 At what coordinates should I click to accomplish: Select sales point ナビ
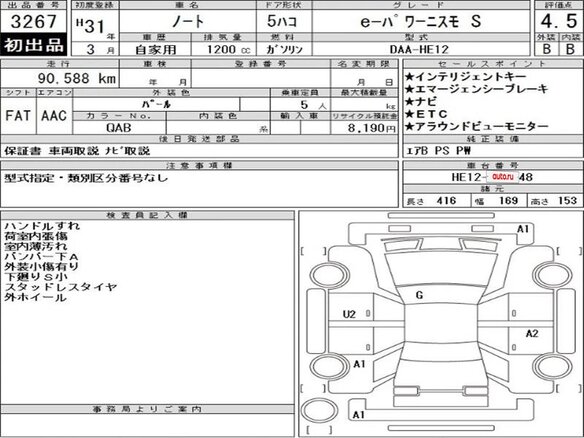421,101
